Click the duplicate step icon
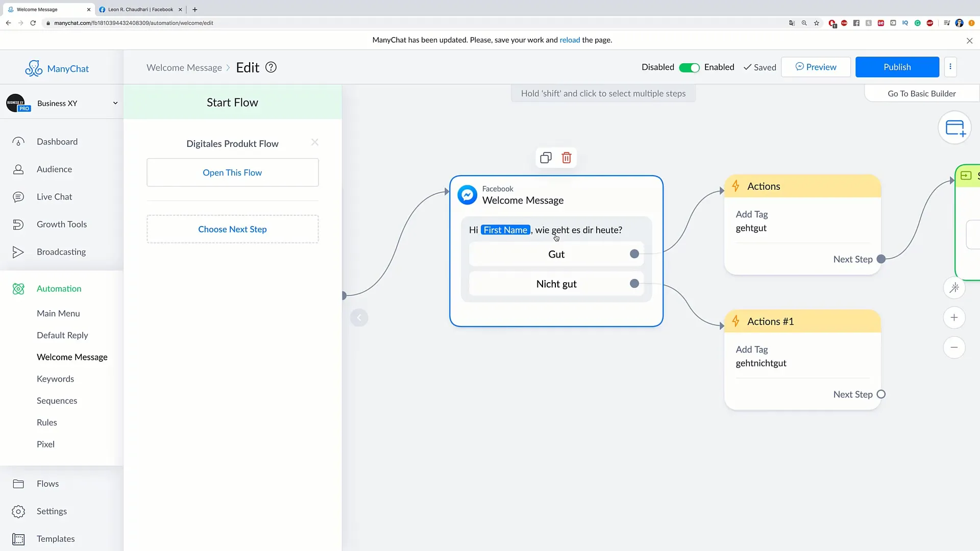The width and height of the screenshot is (980, 551). click(546, 158)
